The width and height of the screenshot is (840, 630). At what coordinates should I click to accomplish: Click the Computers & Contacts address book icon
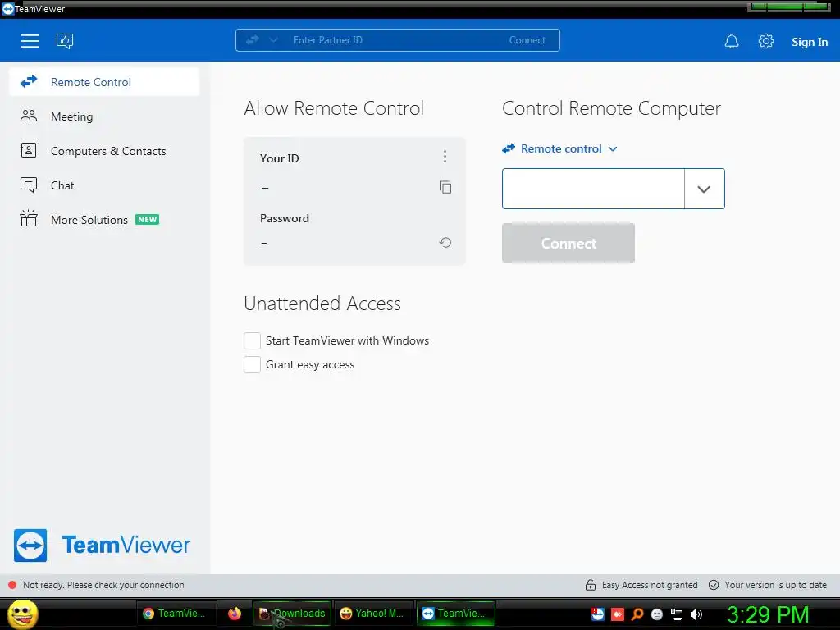(29, 151)
